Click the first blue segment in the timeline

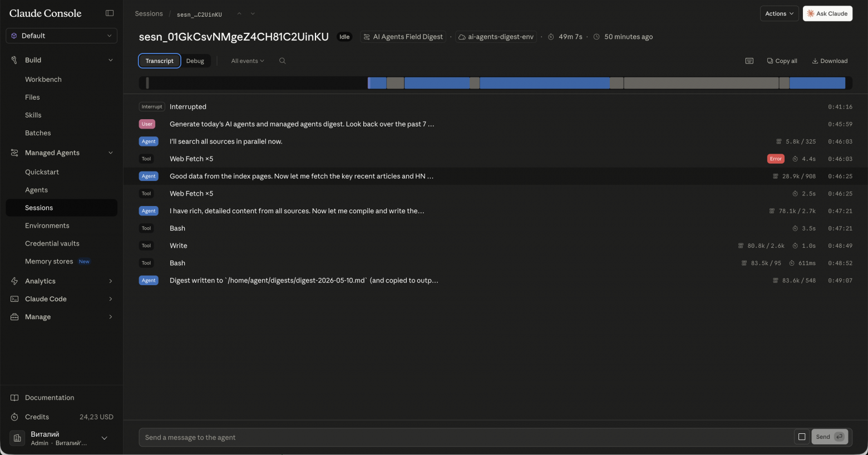tap(377, 83)
